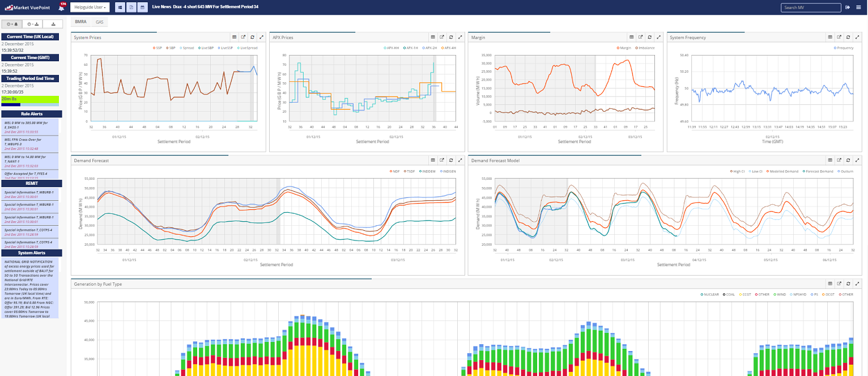
Task: Toggle Outturn series in Forecast Model legend
Action: [845, 171]
